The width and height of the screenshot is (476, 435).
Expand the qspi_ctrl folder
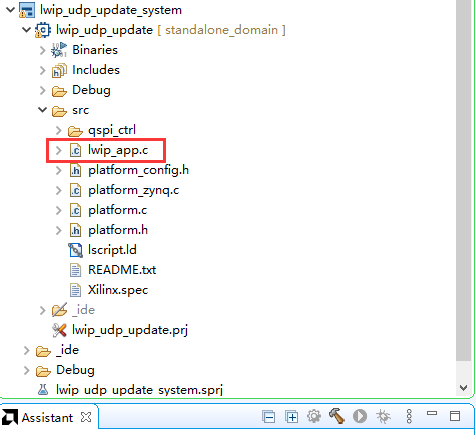[59, 130]
